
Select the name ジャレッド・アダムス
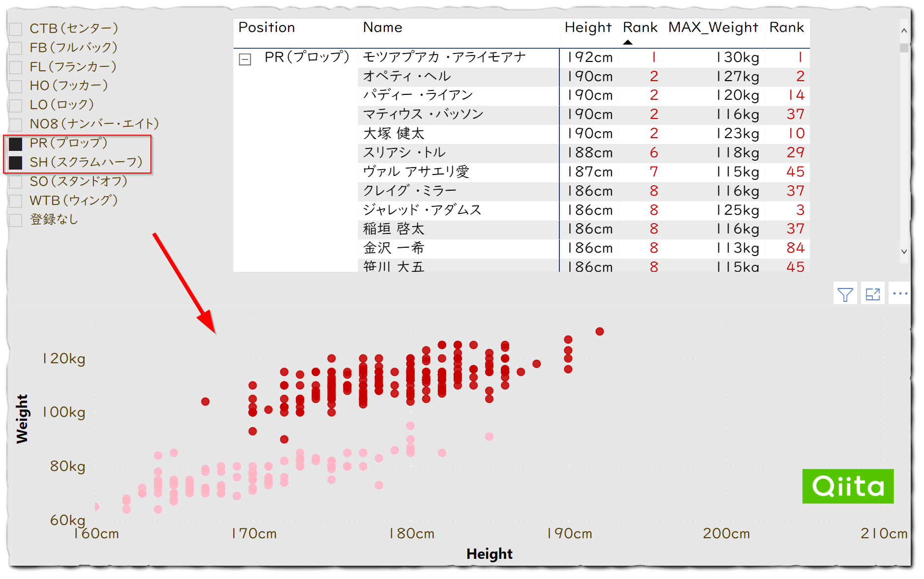tap(422, 210)
